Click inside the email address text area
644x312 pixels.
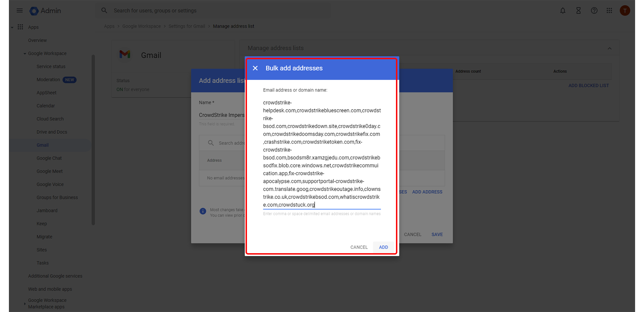click(x=321, y=153)
